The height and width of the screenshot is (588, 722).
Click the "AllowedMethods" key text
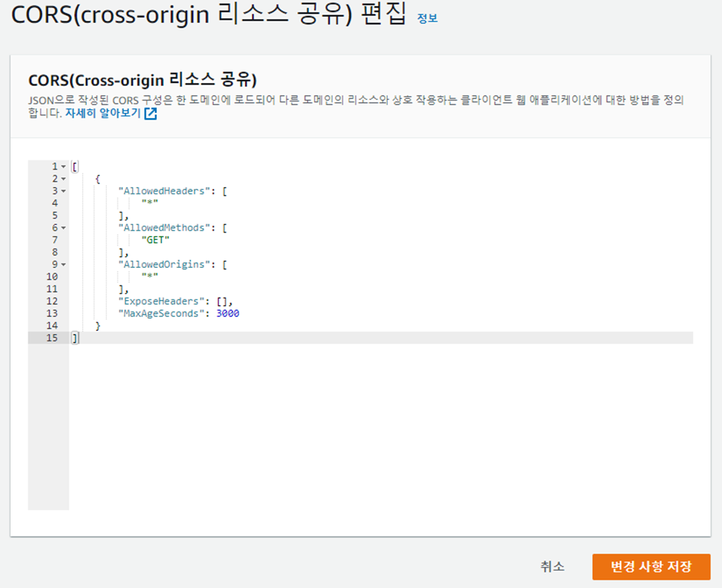(x=164, y=228)
